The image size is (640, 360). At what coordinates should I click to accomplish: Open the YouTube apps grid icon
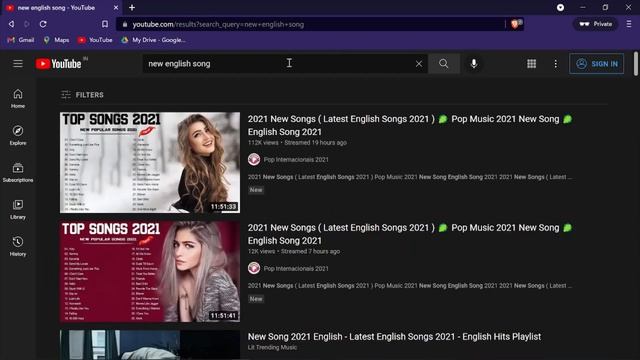531,64
